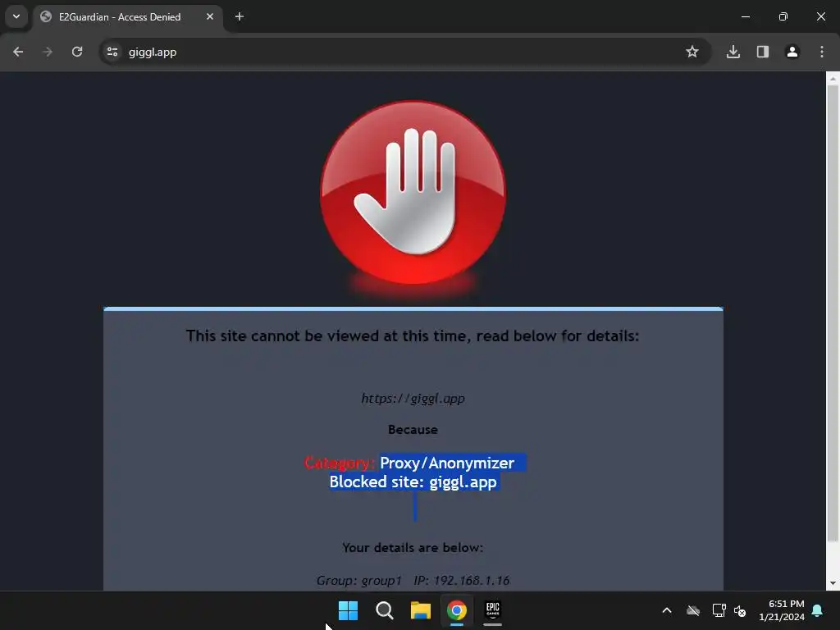Click the muted volume tray icon
This screenshot has height=630, width=840.
741,610
